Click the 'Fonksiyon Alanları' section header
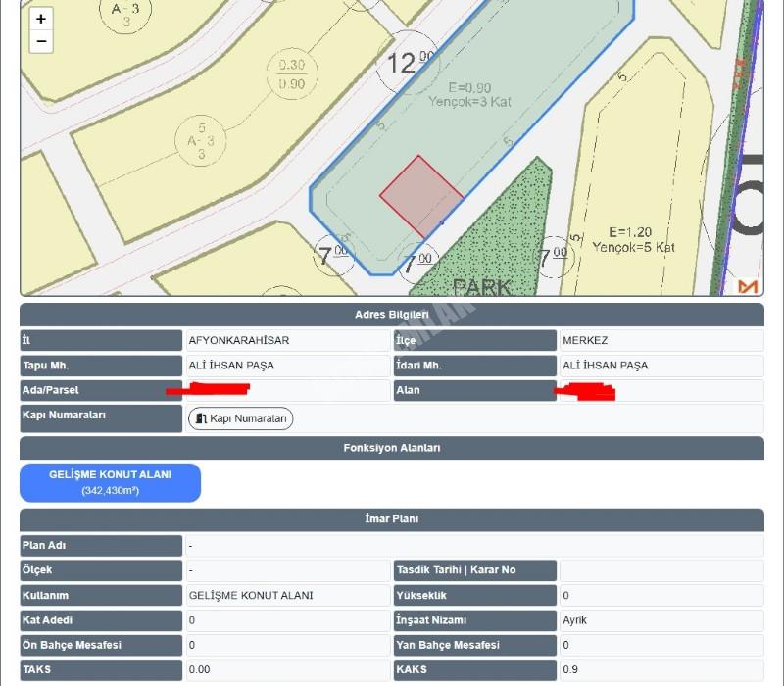This screenshot has height=686, width=784. click(x=392, y=448)
